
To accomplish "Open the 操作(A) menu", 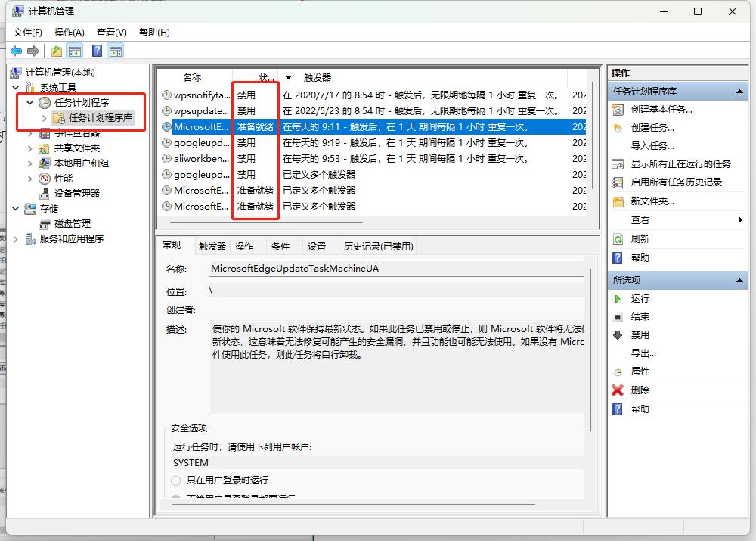I will pos(69,32).
